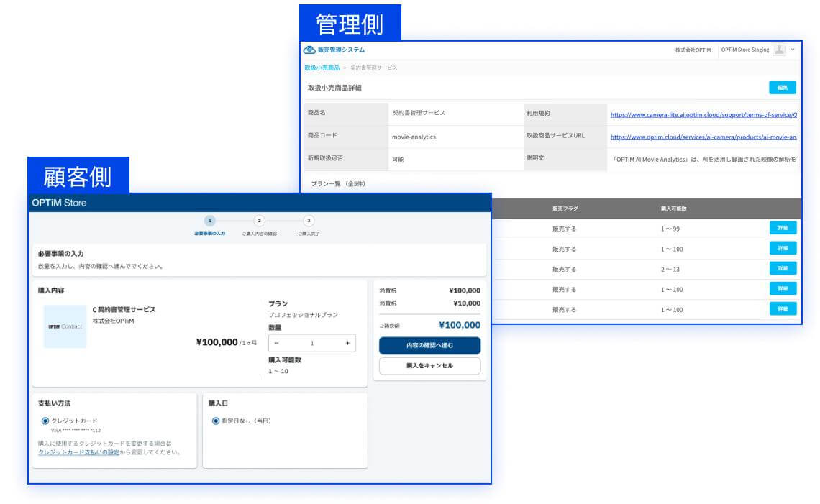Viewport: 820px width, 504px height.
Task: Click the 1～10 purchasable range text
Action: coord(278,371)
